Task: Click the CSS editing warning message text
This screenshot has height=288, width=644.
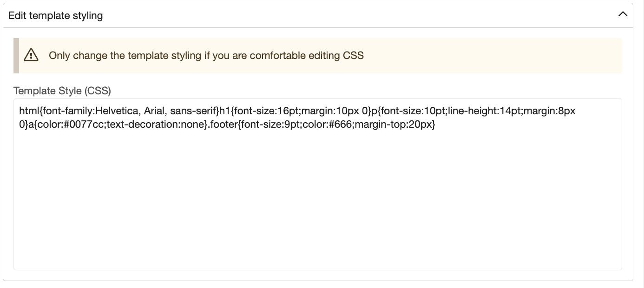Action: pos(206,56)
